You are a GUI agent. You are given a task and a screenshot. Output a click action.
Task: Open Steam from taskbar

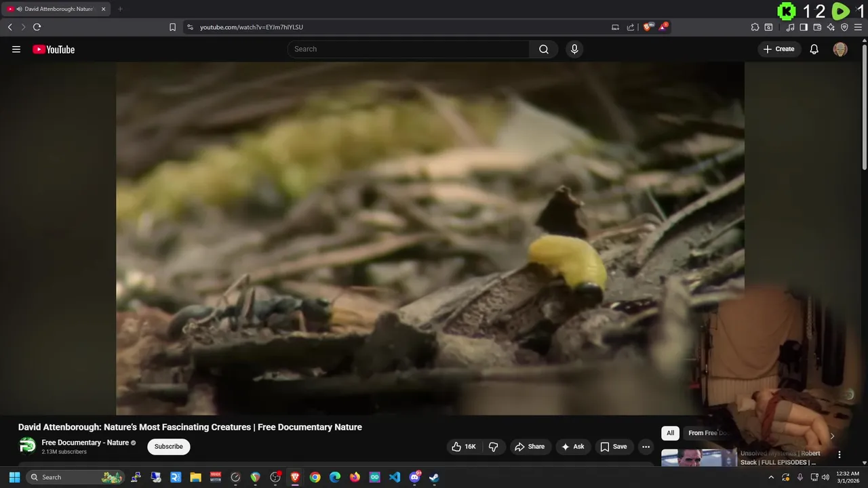pos(434,477)
